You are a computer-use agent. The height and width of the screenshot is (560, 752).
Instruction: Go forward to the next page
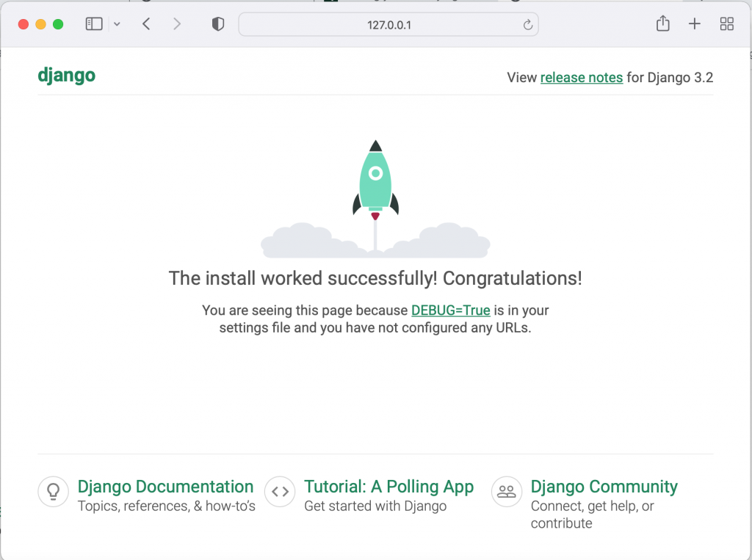(177, 24)
